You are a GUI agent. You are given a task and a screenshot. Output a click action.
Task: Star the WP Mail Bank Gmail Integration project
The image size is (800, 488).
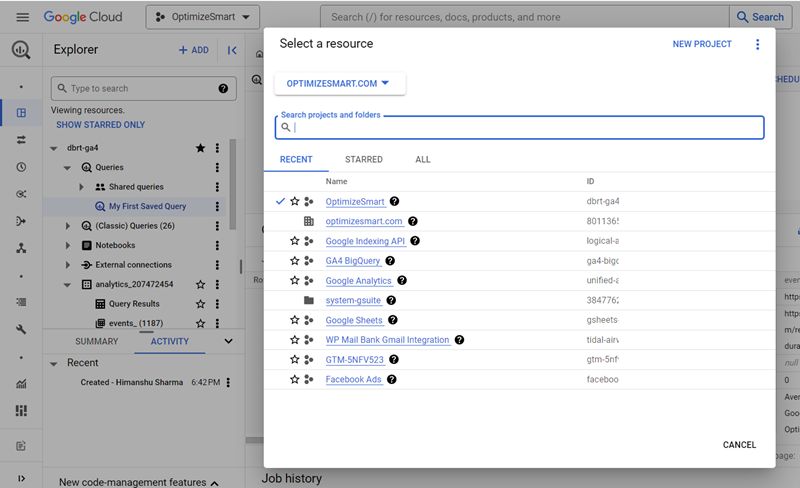pyautogui.click(x=295, y=340)
